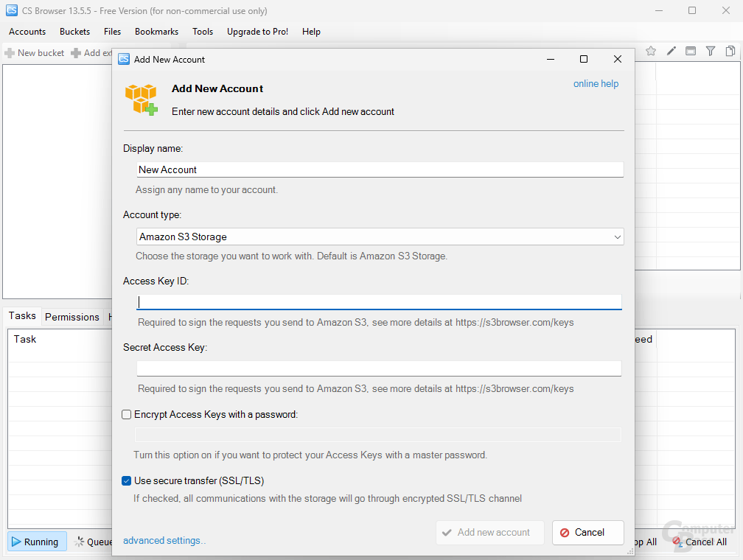This screenshot has height=560, width=743.
Task: Open the Tools menu
Action: click(203, 32)
